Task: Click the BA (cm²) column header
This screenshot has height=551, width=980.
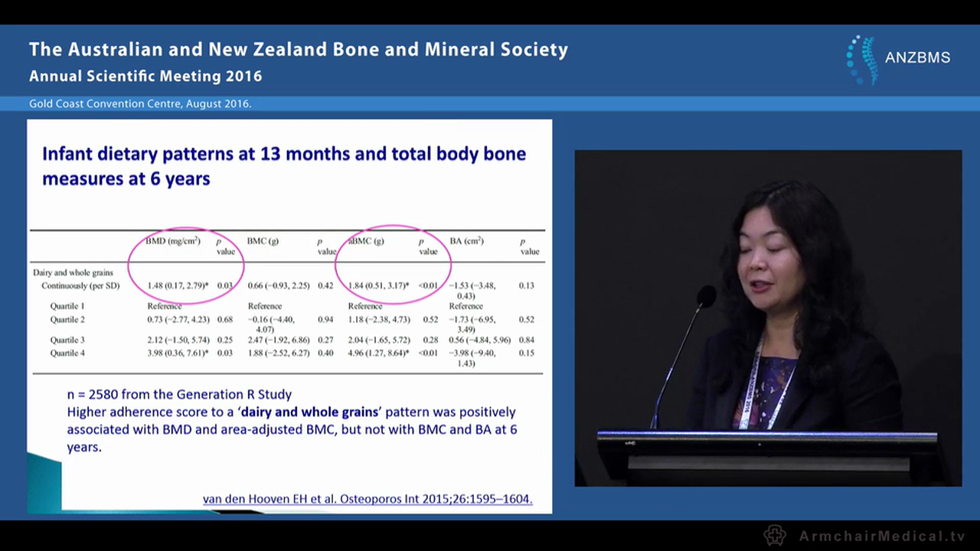Action: [x=465, y=241]
